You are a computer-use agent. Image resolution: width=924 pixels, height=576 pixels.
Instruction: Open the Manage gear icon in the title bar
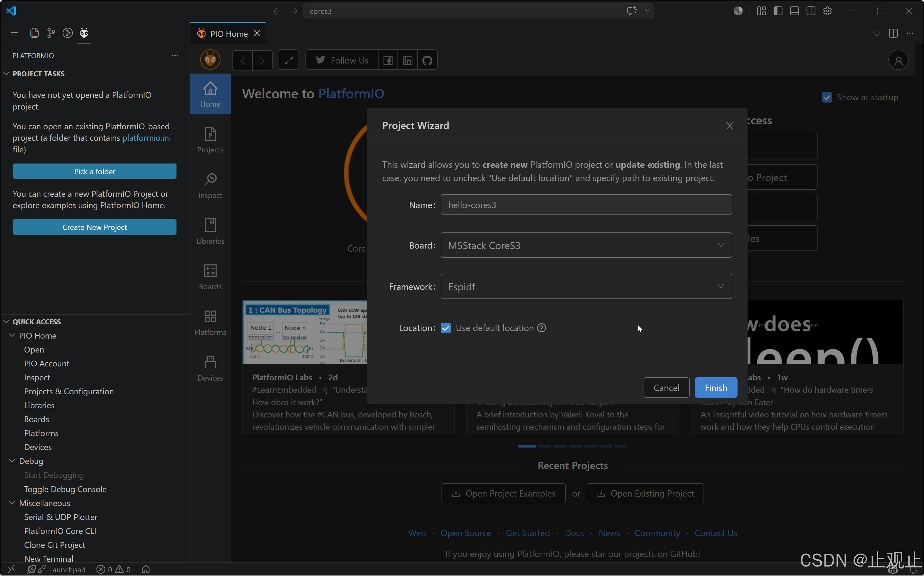coord(827,11)
